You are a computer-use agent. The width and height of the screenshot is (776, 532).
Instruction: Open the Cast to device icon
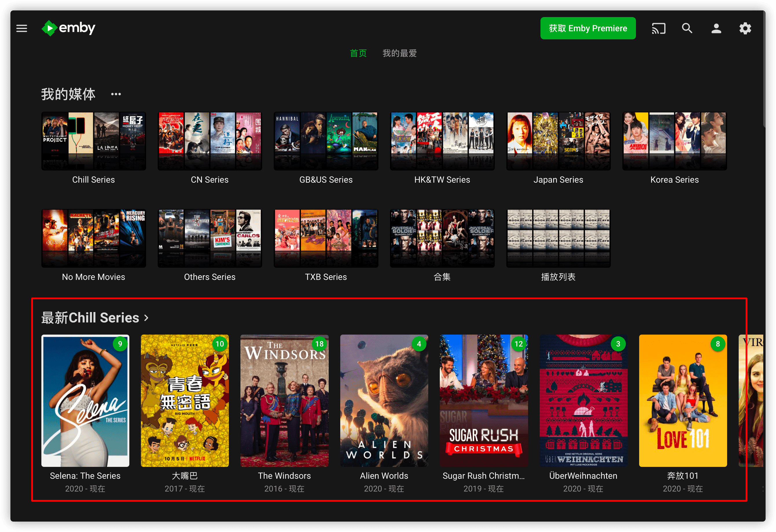(659, 28)
